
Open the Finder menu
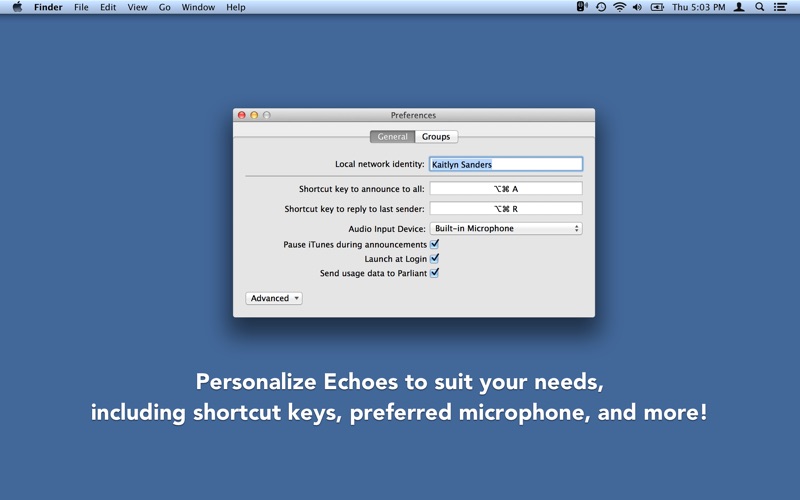coord(48,7)
